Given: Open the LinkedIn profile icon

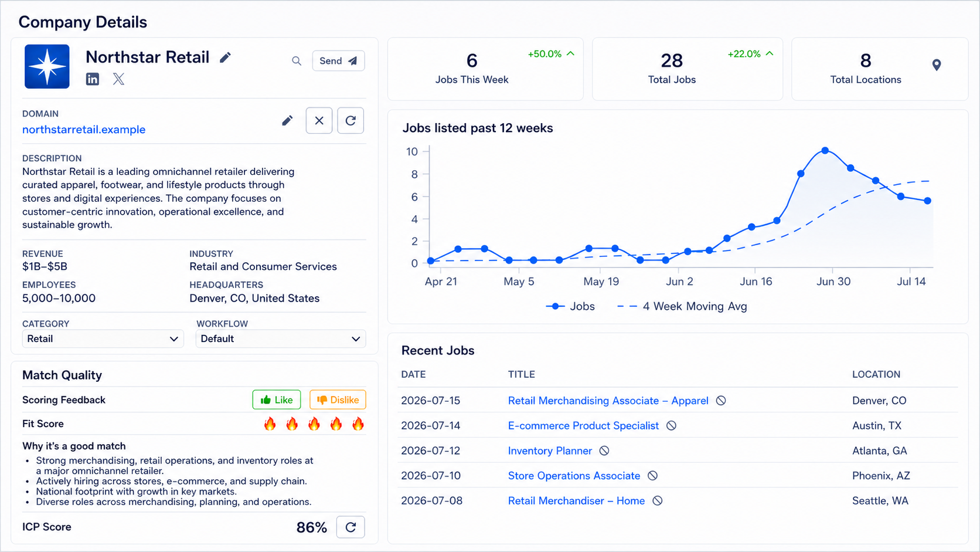Looking at the screenshot, I should tap(93, 79).
